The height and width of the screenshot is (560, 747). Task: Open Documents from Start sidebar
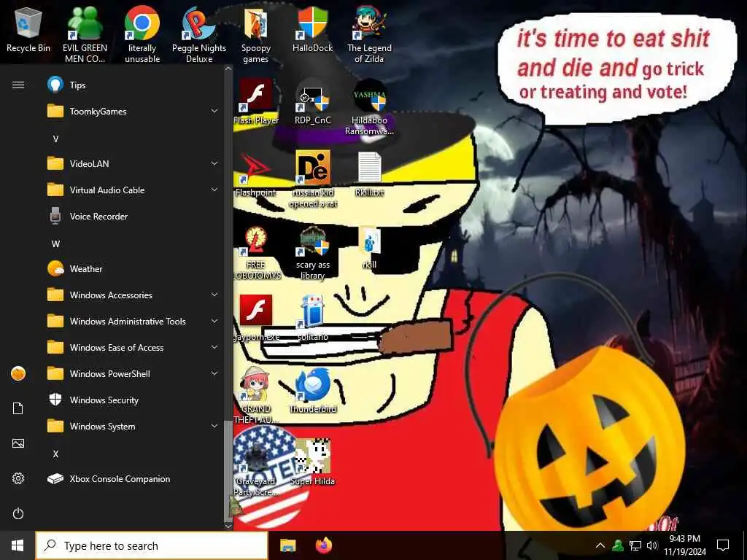pyautogui.click(x=18, y=408)
